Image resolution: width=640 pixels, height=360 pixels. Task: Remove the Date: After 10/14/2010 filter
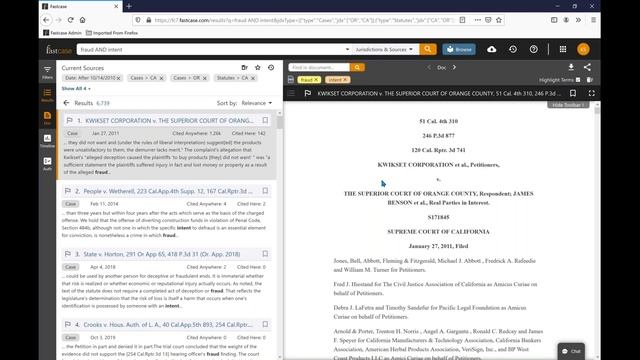[118, 78]
